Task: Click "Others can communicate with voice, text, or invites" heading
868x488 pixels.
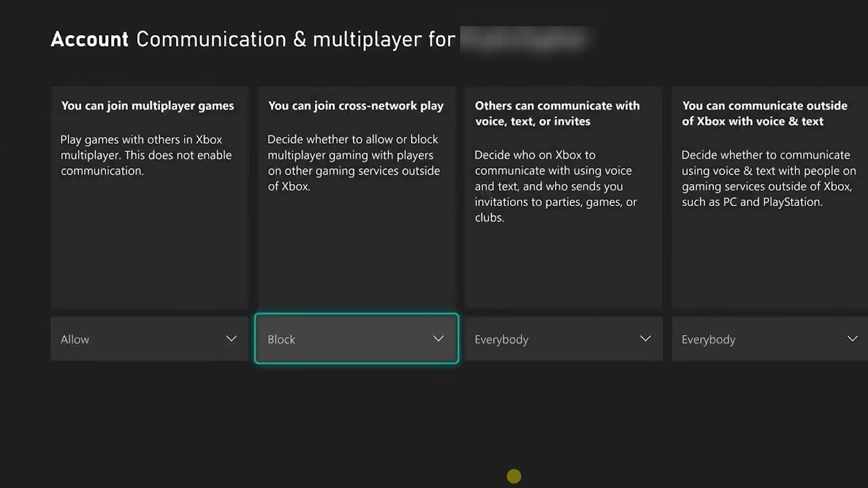Action: (557, 113)
